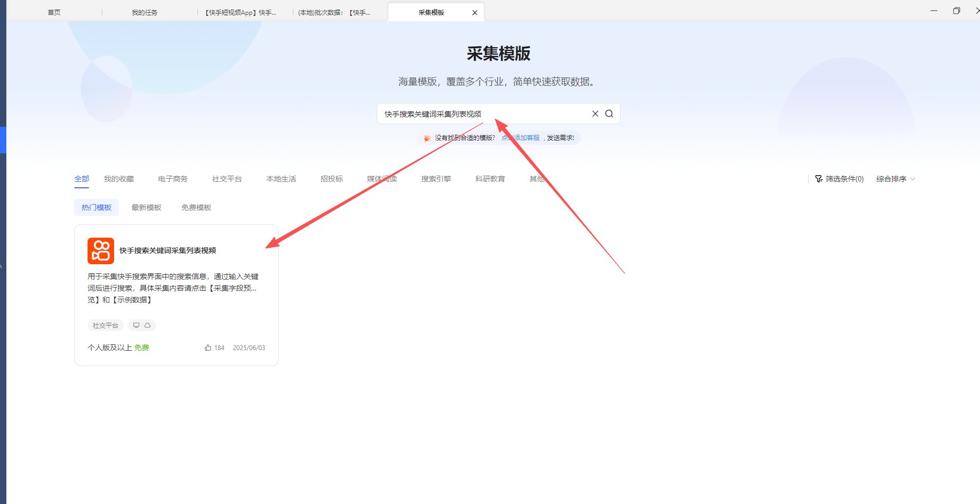The image size is (980, 504).
Task: Select the 电子商务 category
Action: pos(173,179)
